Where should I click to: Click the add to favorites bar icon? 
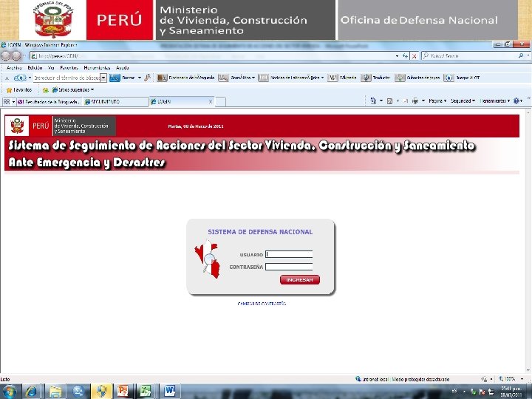pyautogui.click(x=46, y=90)
